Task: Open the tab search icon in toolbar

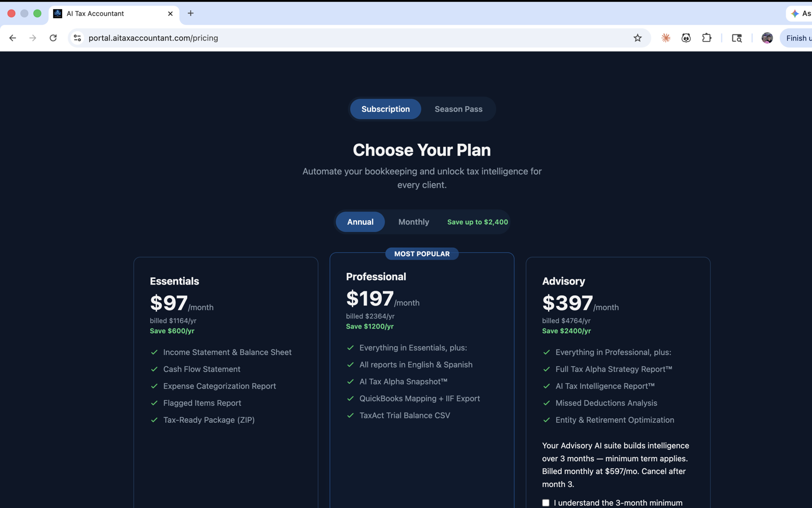Action: pyautogui.click(x=736, y=38)
